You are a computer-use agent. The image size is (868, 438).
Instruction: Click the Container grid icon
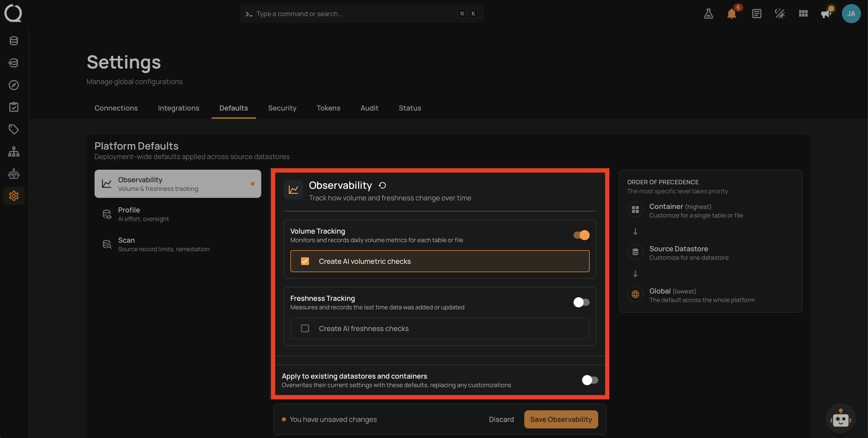635,209
